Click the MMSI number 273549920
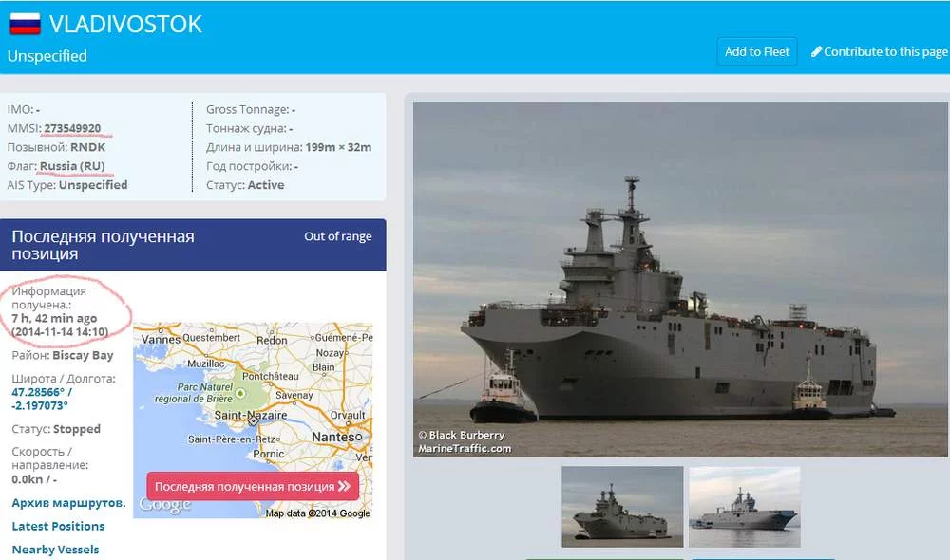The height and width of the screenshot is (560, 950). 72,128
